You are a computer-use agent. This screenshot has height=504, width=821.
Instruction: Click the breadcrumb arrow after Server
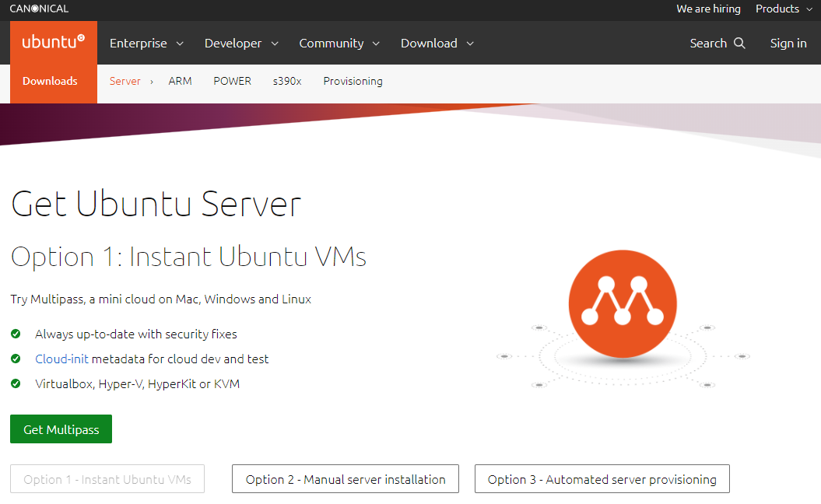(152, 82)
